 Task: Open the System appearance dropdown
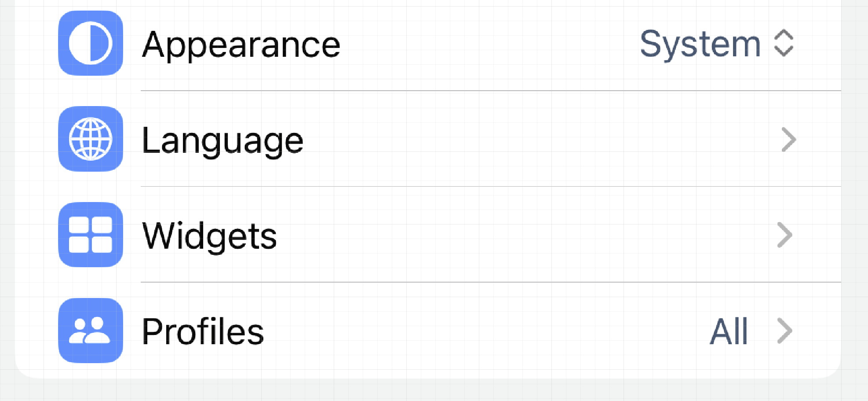(717, 44)
